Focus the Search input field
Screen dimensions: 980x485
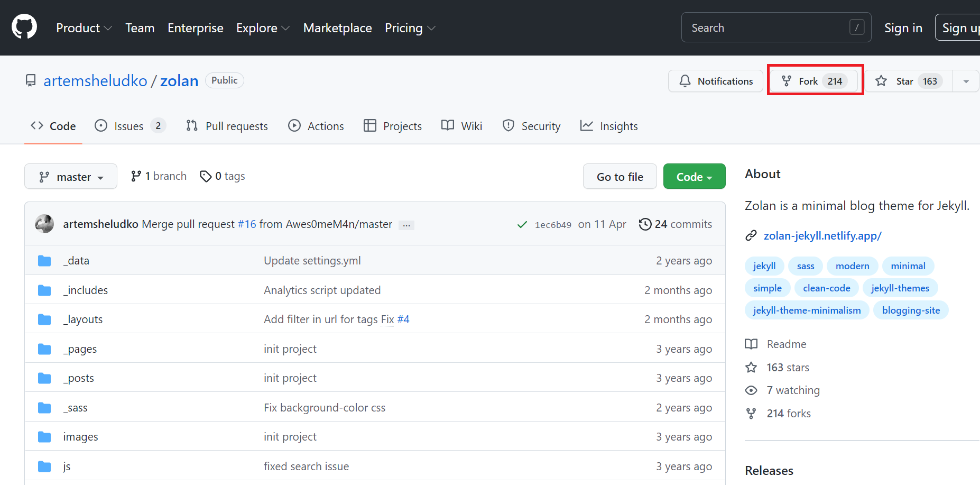click(x=766, y=28)
